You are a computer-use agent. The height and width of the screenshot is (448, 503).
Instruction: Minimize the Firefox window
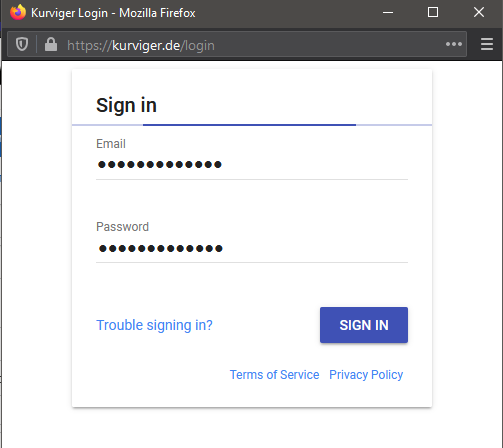click(x=388, y=13)
